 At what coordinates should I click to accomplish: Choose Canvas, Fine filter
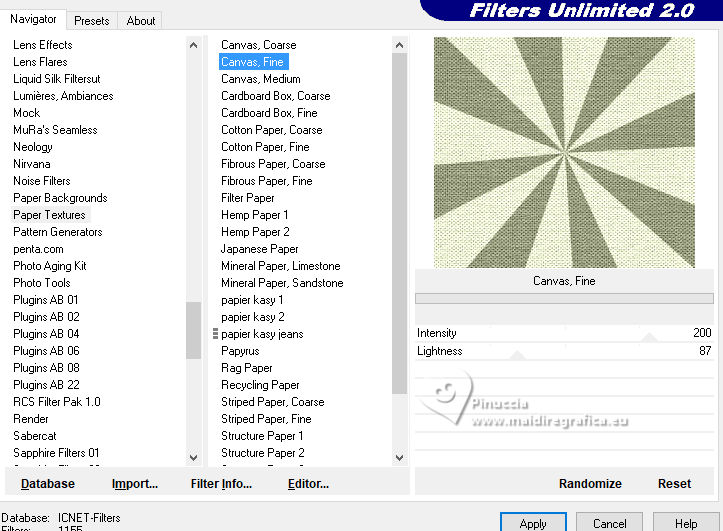(x=252, y=62)
